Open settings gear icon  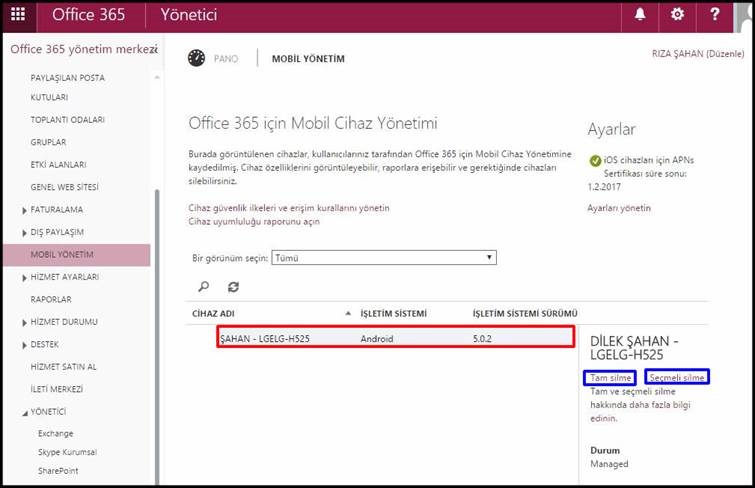click(x=677, y=14)
